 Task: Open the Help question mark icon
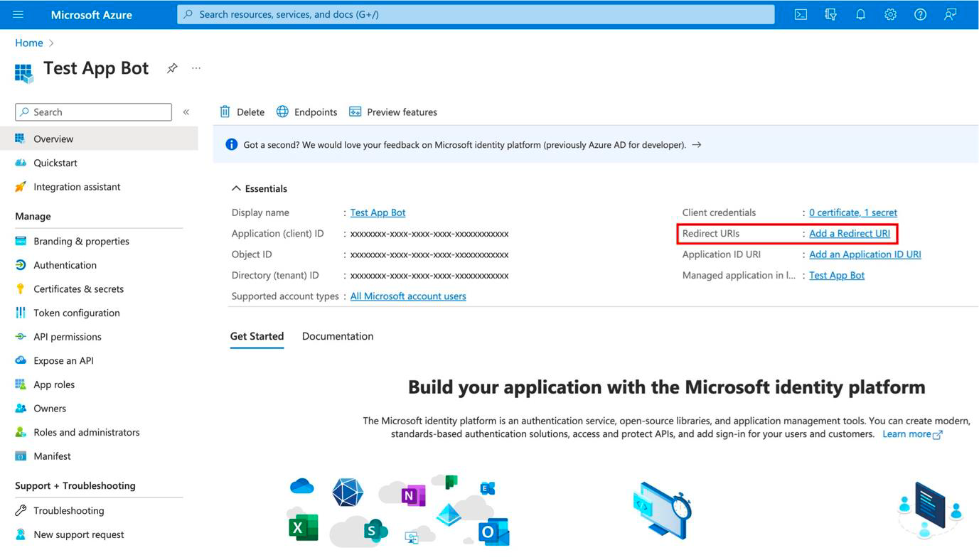coord(920,14)
